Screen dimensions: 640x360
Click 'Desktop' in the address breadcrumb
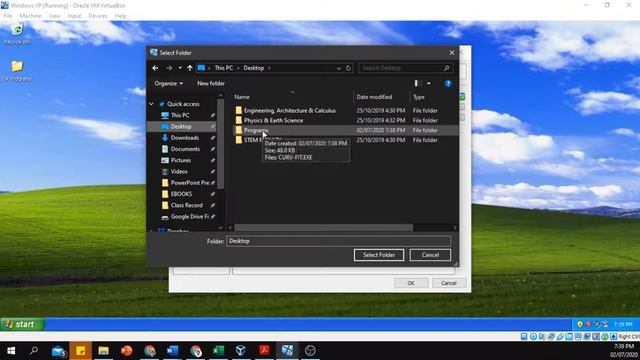point(253,68)
